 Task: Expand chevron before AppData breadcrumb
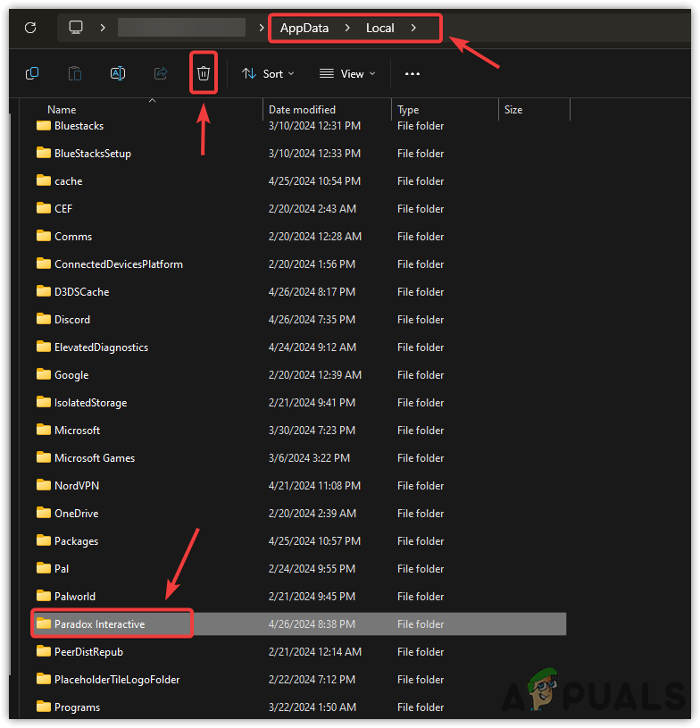[x=262, y=28]
